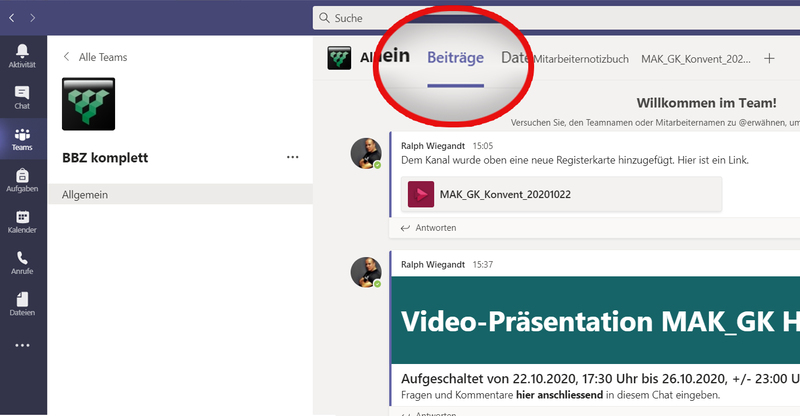Return to Alle Teams list
The width and height of the screenshot is (800, 416).
[x=95, y=57]
